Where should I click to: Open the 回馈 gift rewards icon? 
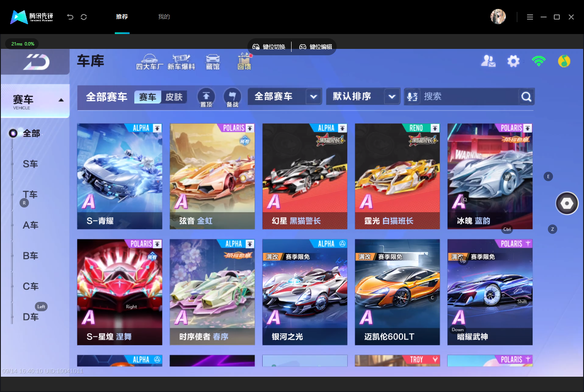click(x=244, y=62)
